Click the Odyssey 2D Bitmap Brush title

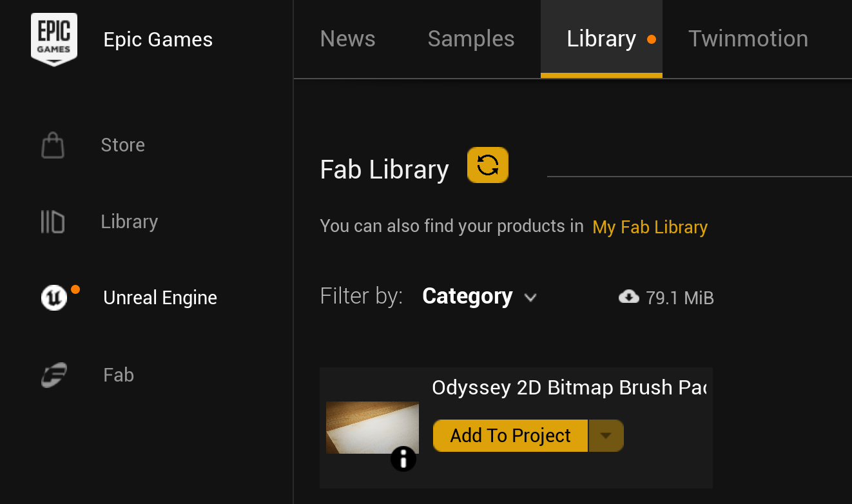[x=568, y=387]
